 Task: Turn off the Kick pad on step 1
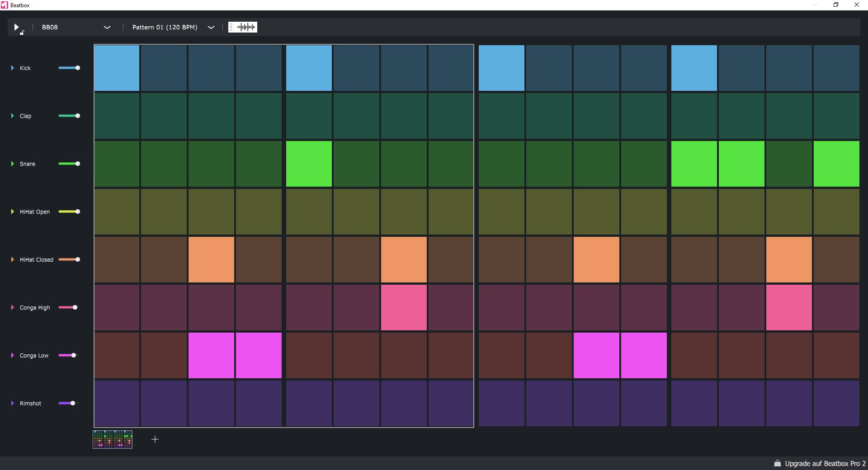pos(117,68)
